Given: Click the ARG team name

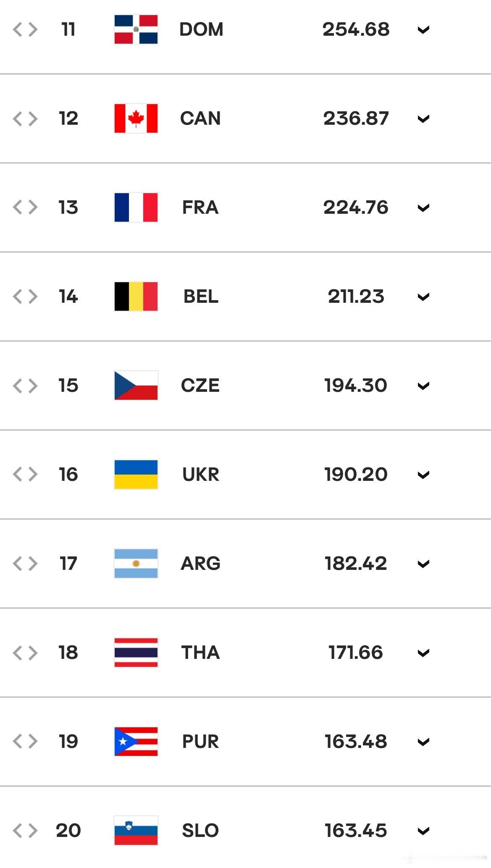Looking at the screenshot, I should tap(200, 564).
